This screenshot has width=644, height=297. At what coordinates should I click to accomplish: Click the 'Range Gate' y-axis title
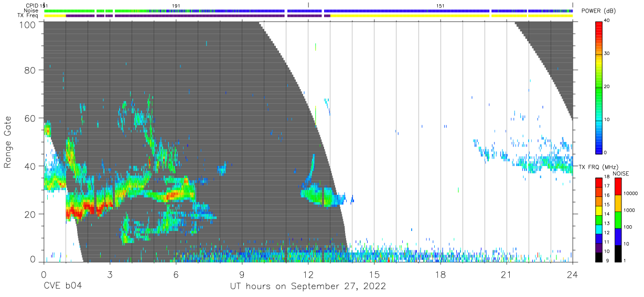pos(8,141)
